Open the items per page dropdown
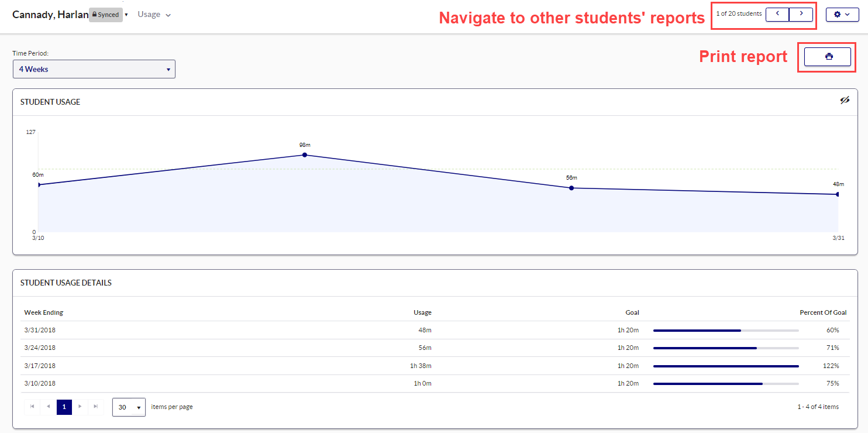 [129, 407]
